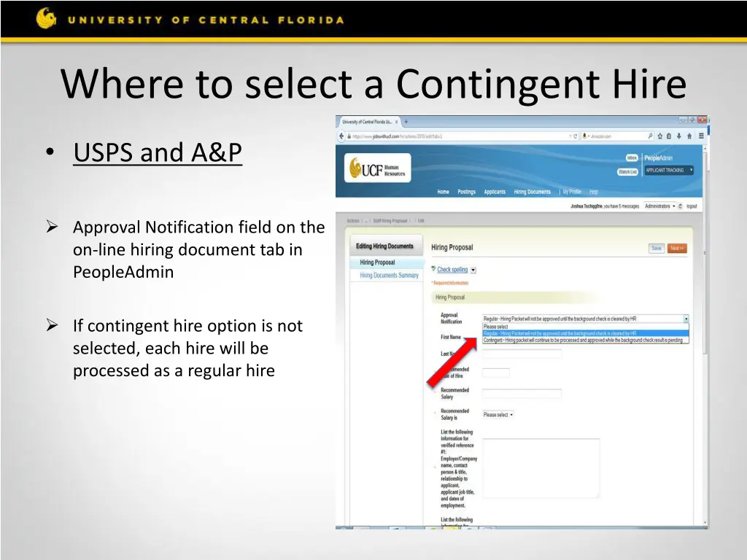Open the Recommended Salary is dropdown

[498, 415]
